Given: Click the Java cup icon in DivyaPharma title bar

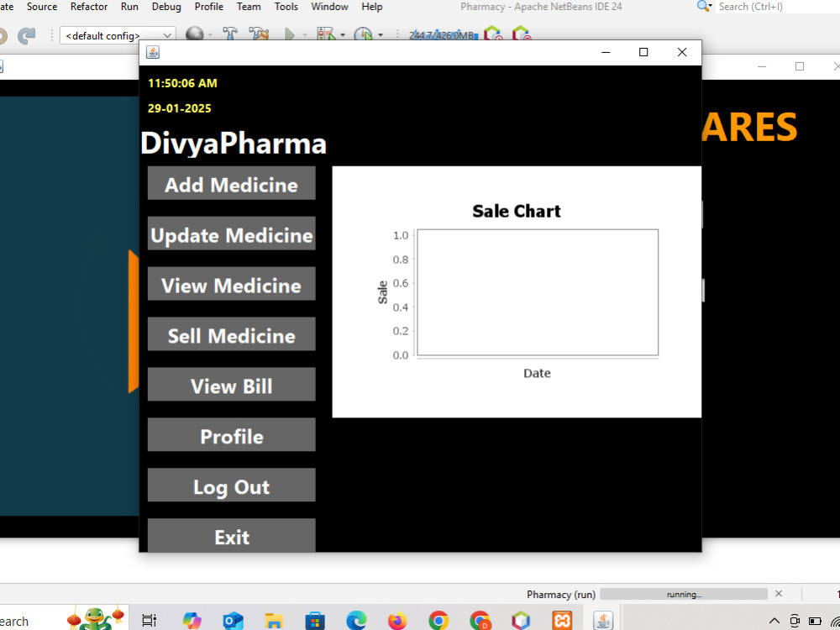Looking at the screenshot, I should click(x=153, y=52).
